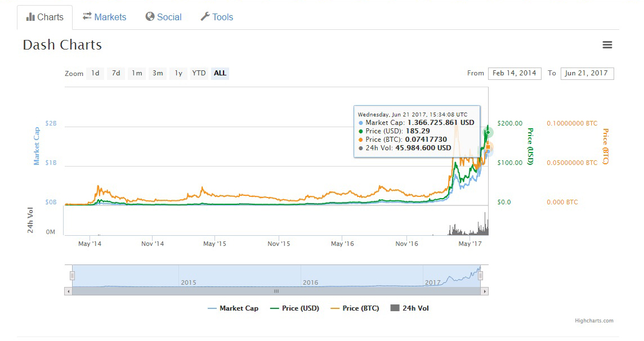Set zoom range to 1y
Image resolution: width=644 pixels, height=341 pixels.
pos(178,73)
